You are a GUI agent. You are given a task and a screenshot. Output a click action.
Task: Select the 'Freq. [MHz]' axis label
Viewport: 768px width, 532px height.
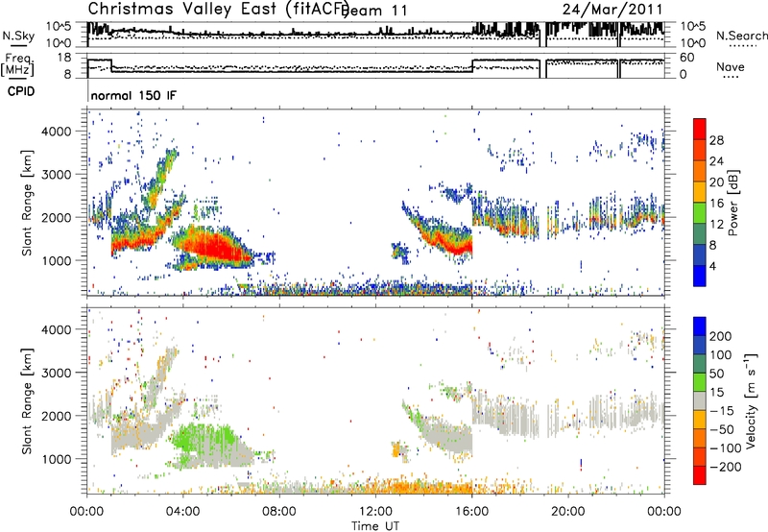pos(17,64)
